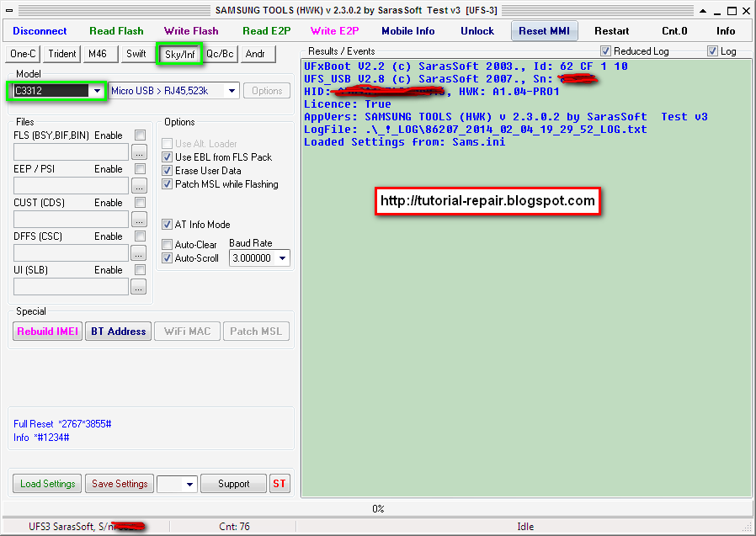Browse for FLS file with ... button
756x536 pixels.
(139, 152)
